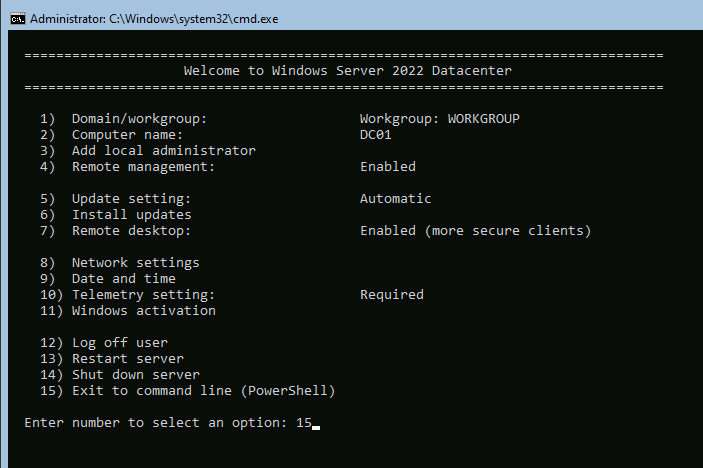Open the Network settings entry
The width and height of the screenshot is (703, 468).
135,263
